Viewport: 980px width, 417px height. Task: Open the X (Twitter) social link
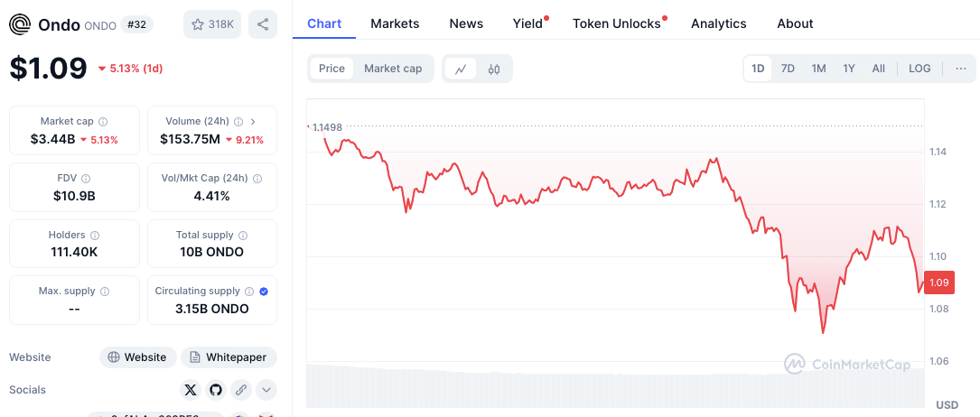(x=190, y=390)
